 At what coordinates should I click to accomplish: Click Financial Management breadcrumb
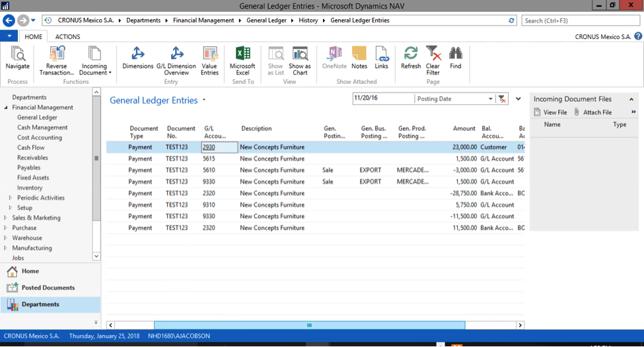tap(203, 20)
